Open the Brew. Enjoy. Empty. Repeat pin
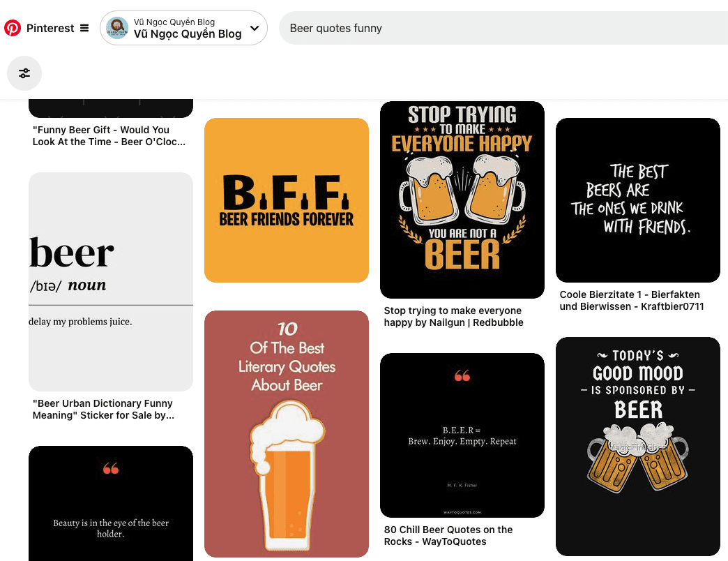Screen dimensions: 728x561 tap(462, 435)
